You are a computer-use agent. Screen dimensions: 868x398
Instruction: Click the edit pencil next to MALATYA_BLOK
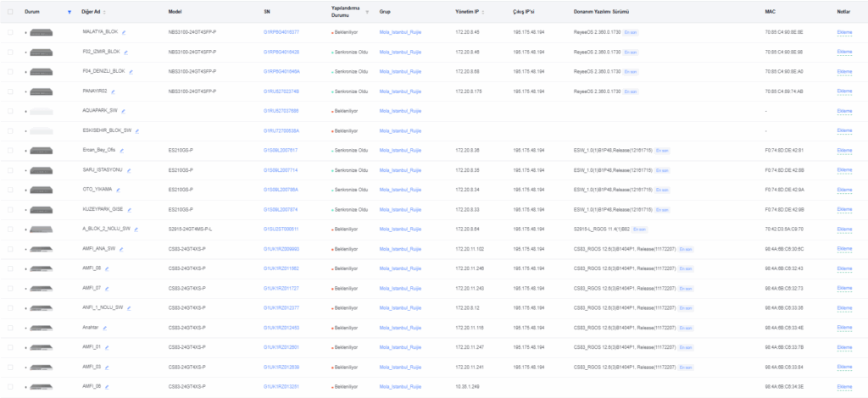[x=124, y=32]
